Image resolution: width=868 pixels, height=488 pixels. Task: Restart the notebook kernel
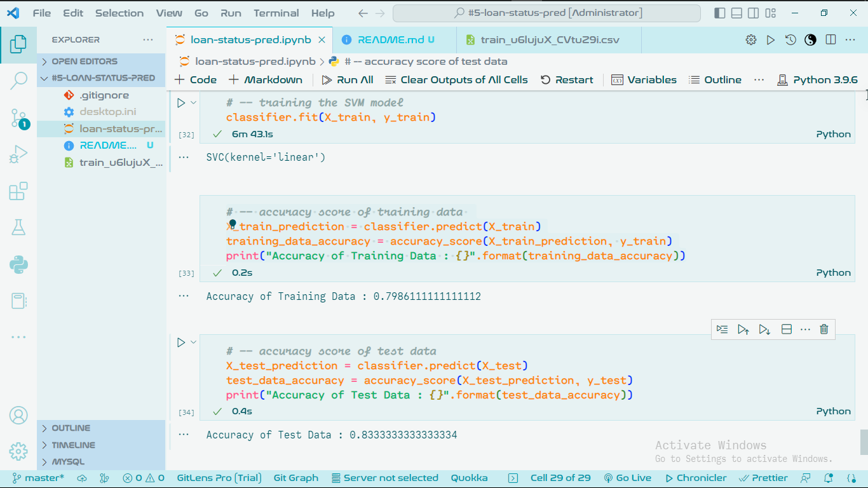click(x=567, y=79)
